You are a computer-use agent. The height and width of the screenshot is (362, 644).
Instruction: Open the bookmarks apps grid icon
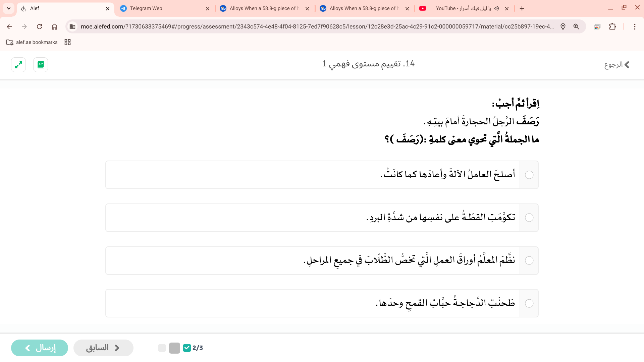click(x=67, y=42)
